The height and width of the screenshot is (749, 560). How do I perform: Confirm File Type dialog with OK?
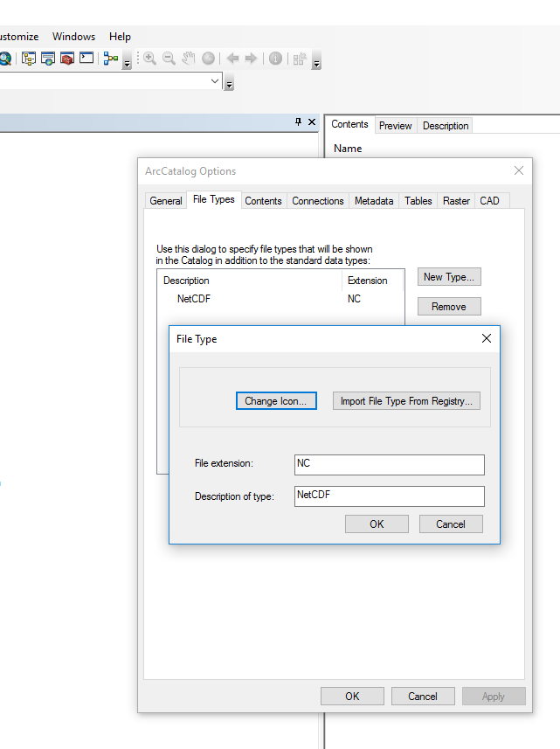(x=377, y=524)
